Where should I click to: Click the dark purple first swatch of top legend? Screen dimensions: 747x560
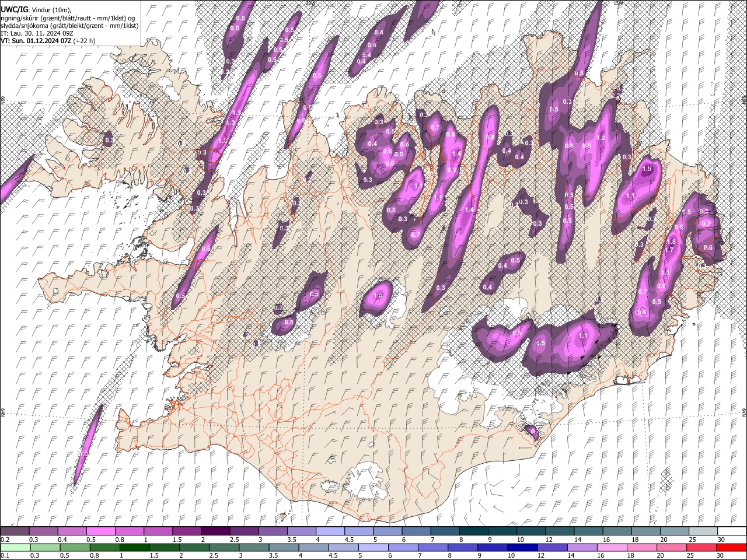(x=15, y=531)
